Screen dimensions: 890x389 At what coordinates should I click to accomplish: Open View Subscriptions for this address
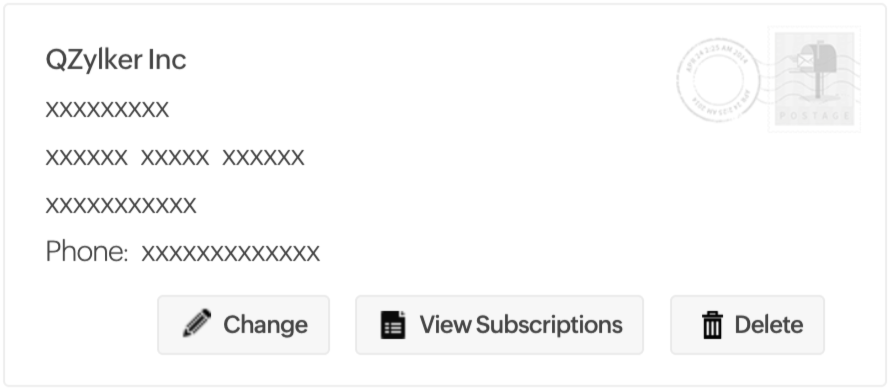tap(499, 325)
